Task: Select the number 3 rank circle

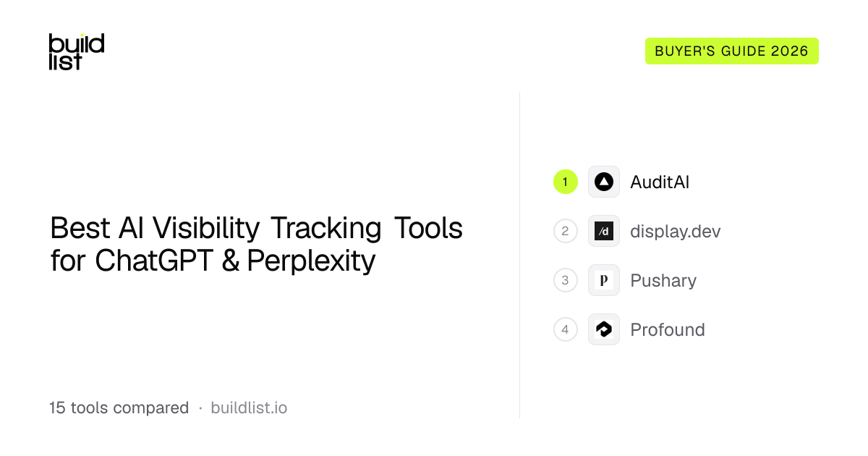Action: (x=566, y=280)
